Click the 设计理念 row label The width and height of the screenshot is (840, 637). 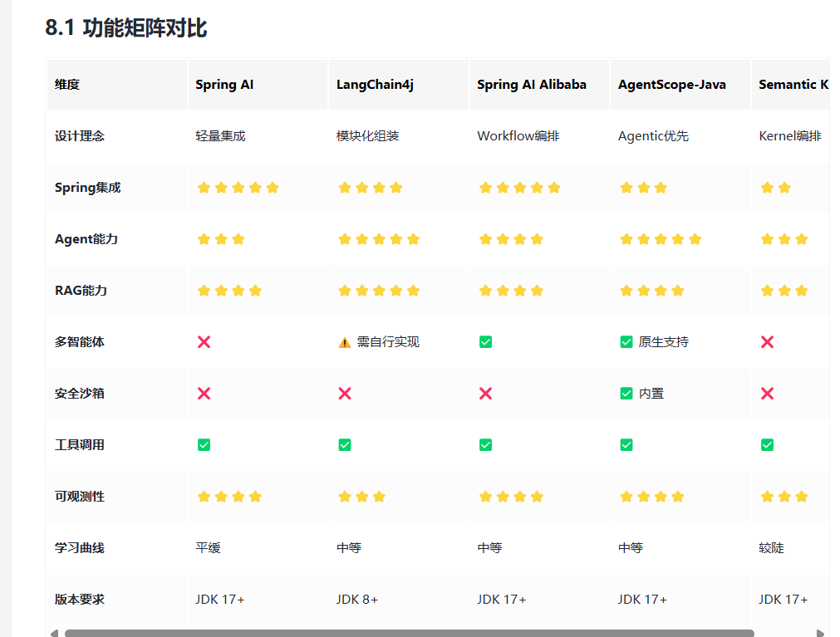coord(79,136)
